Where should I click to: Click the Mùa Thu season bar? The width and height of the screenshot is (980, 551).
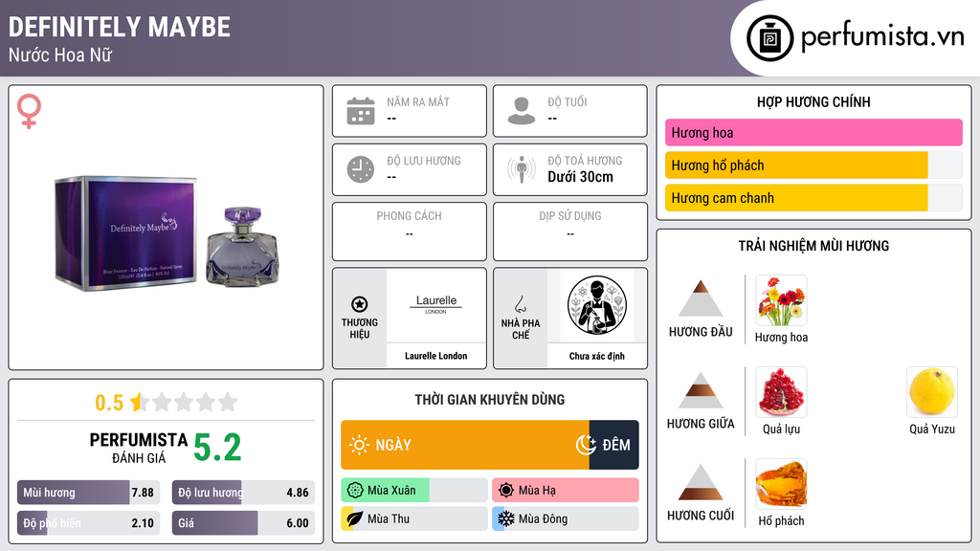413,518
